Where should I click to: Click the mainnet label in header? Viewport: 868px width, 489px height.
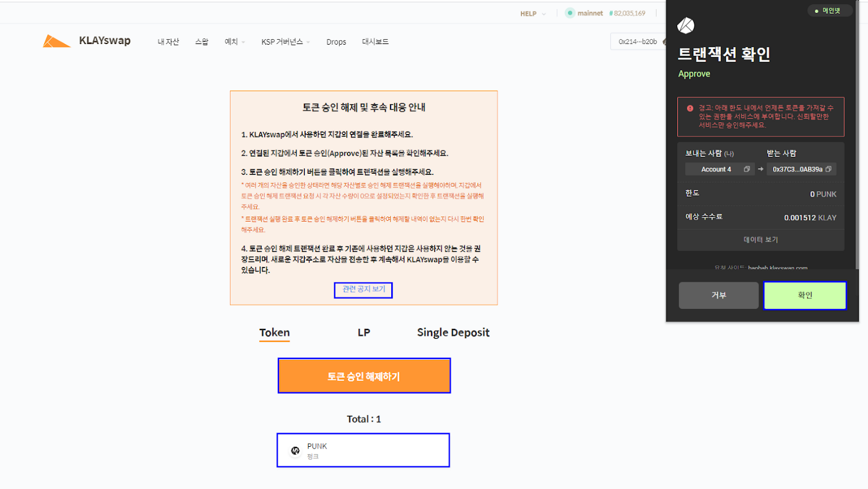(x=590, y=13)
